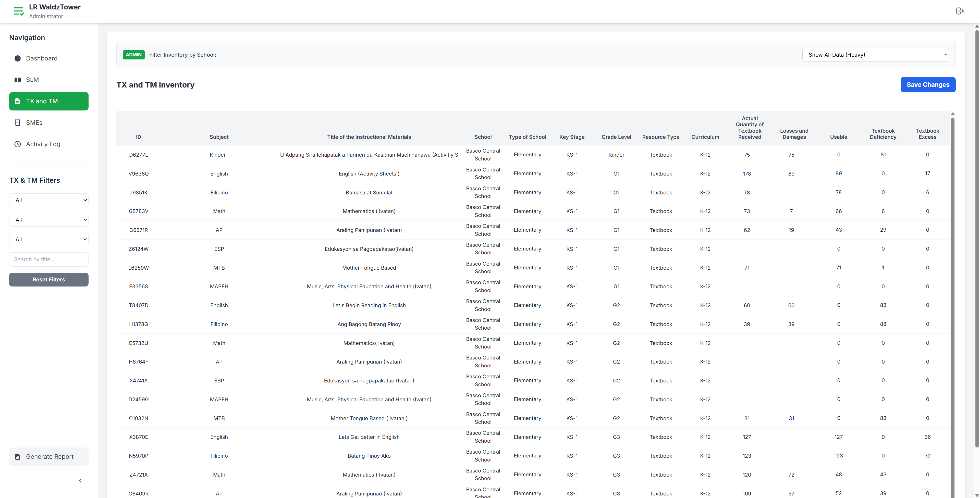Image resolution: width=980 pixels, height=498 pixels.
Task: Click the ID cell D2459G
Action: pos(139,400)
